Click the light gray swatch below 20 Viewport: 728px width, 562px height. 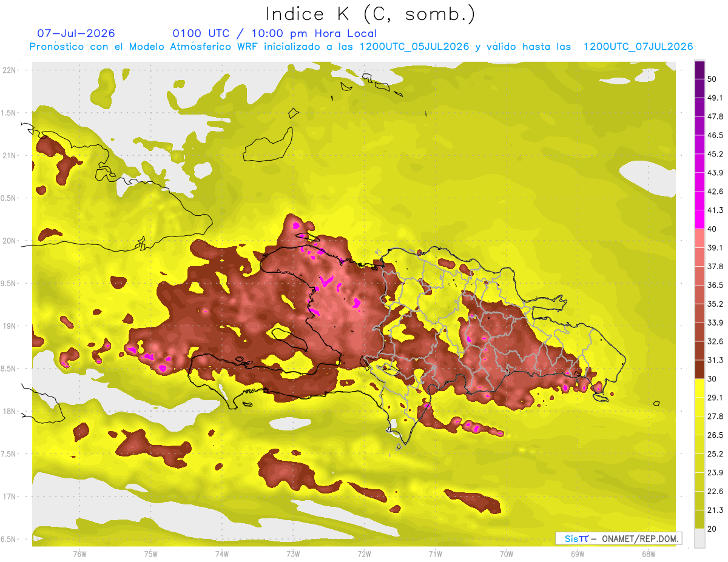699,538
